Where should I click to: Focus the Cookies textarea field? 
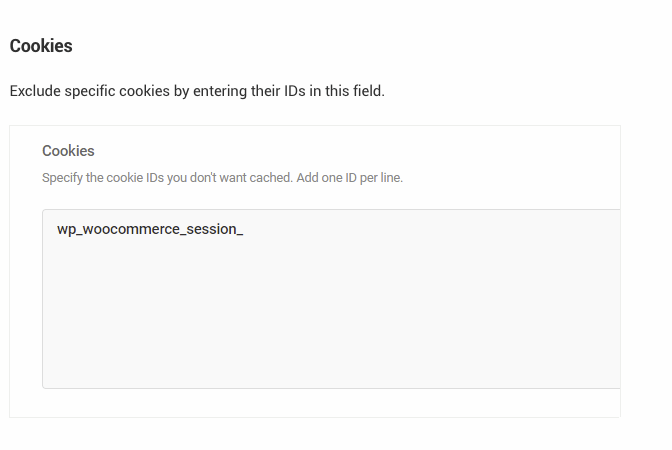(330, 298)
